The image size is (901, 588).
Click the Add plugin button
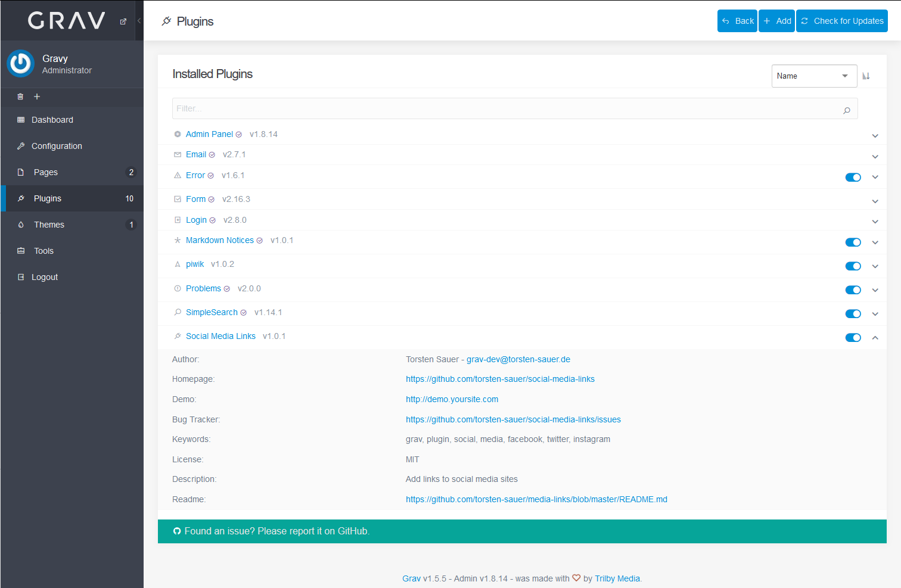(x=776, y=21)
